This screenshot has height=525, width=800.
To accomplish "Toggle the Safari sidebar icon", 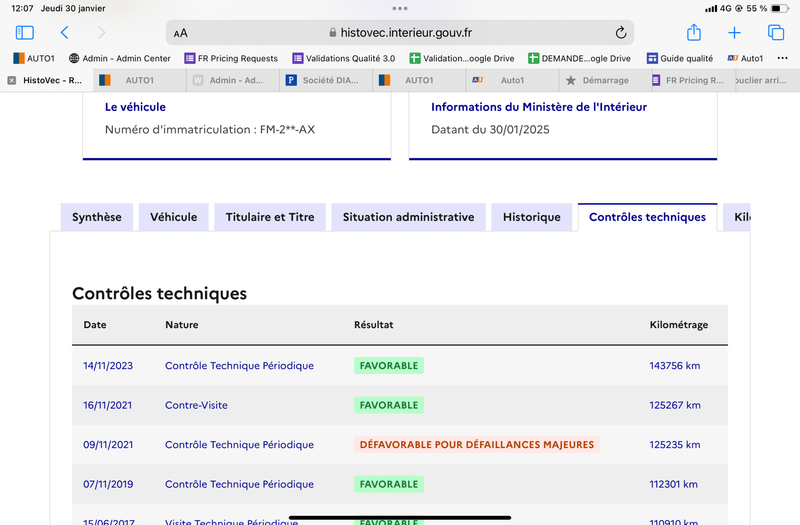I will [24, 33].
